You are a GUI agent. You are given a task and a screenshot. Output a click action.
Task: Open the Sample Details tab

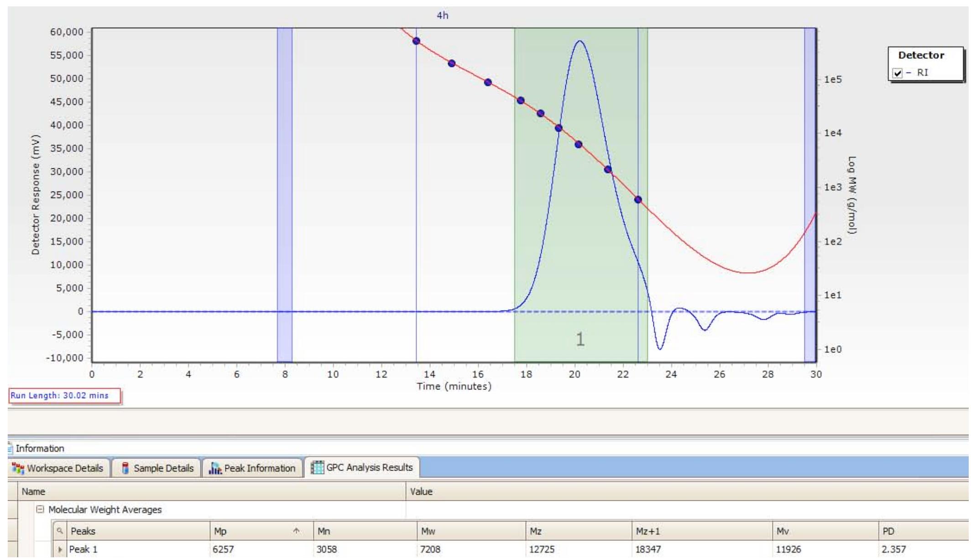[163, 468]
